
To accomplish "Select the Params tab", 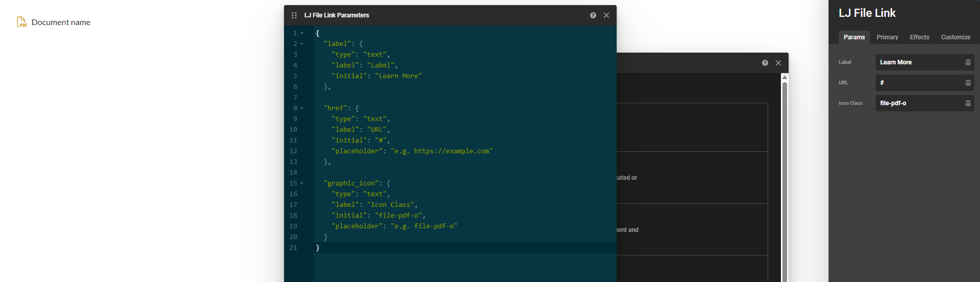I will (854, 37).
